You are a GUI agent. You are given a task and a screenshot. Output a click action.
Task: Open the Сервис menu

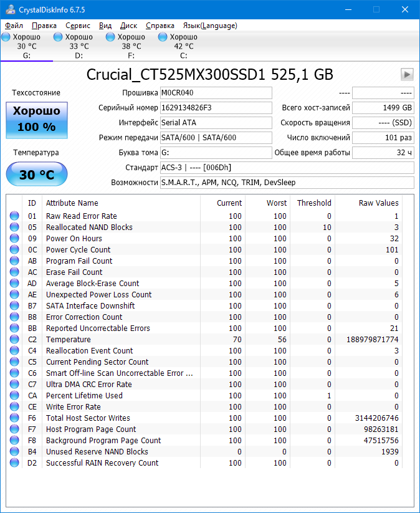[78, 26]
